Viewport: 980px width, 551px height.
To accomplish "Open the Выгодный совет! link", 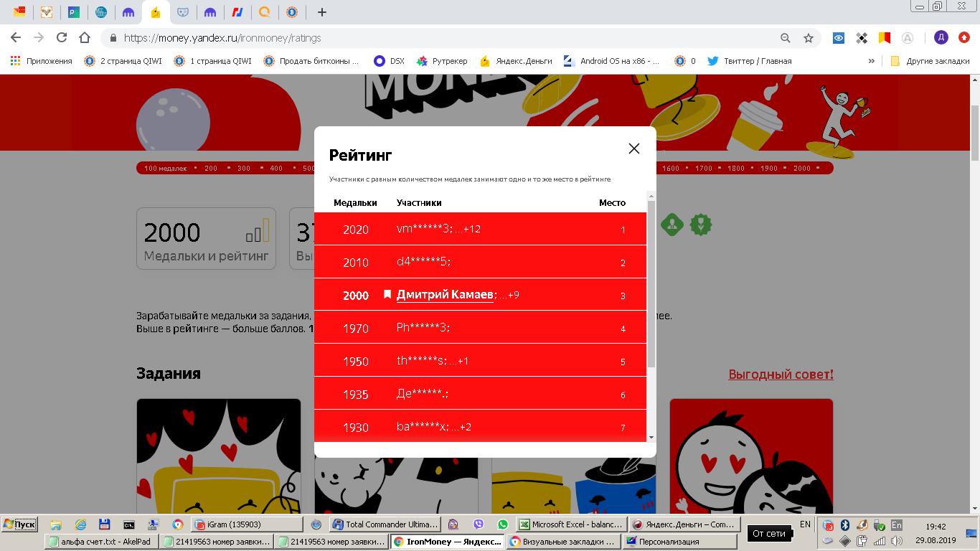I will (x=781, y=375).
